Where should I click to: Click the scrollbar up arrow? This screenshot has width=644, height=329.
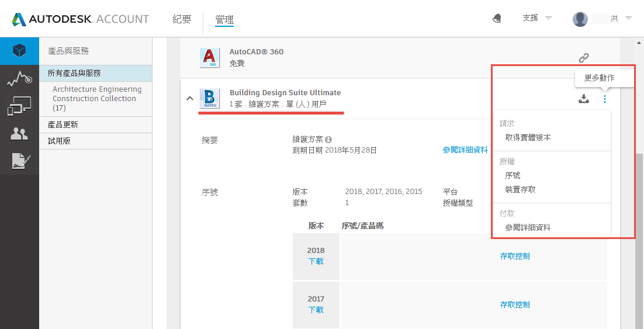[640, 42]
